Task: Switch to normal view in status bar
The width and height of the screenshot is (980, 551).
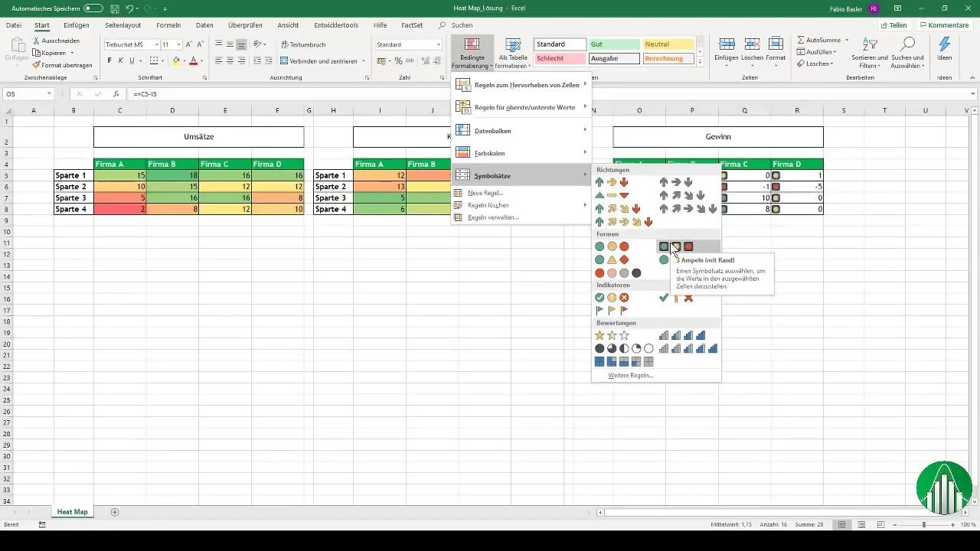Action: click(x=841, y=524)
